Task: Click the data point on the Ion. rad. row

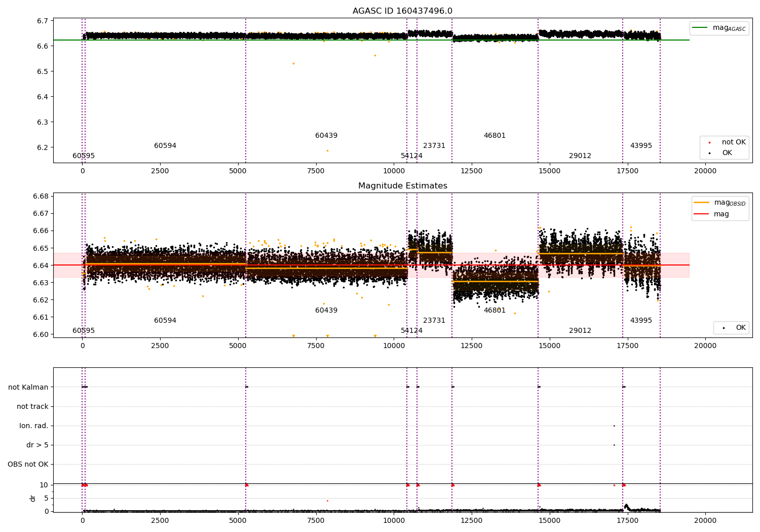Action: [614, 426]
